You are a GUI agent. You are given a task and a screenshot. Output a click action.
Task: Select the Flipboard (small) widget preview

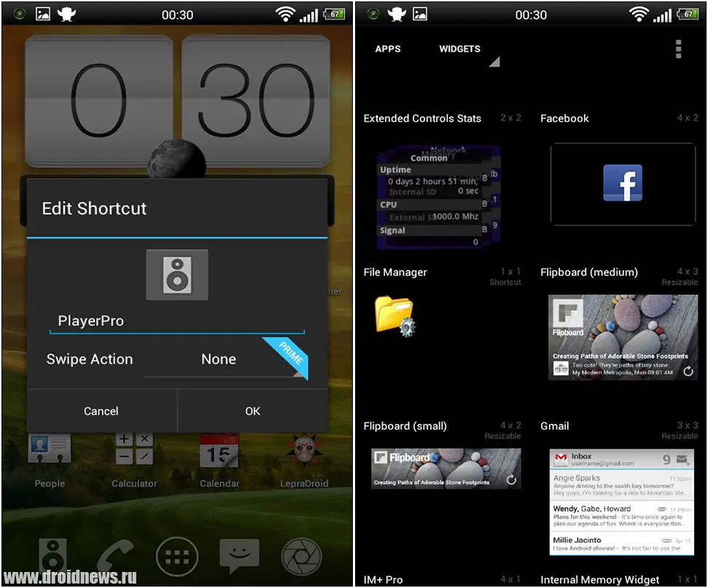point(446,469)
